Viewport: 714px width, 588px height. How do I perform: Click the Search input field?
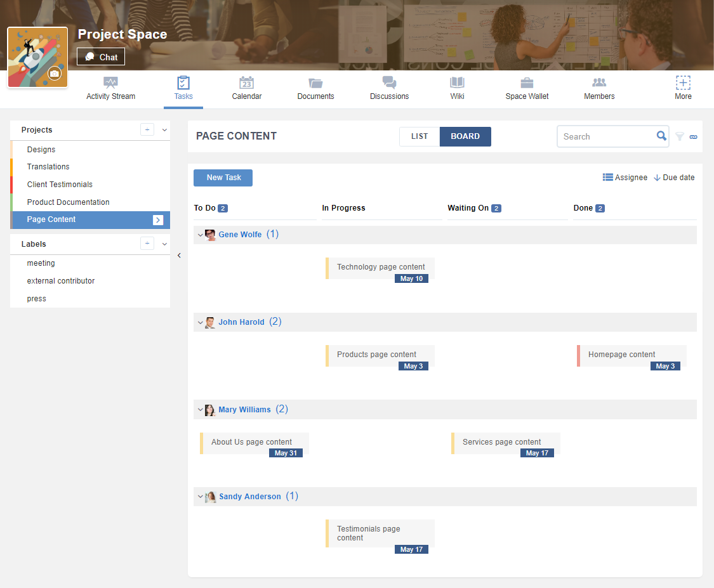pos(606,136)
